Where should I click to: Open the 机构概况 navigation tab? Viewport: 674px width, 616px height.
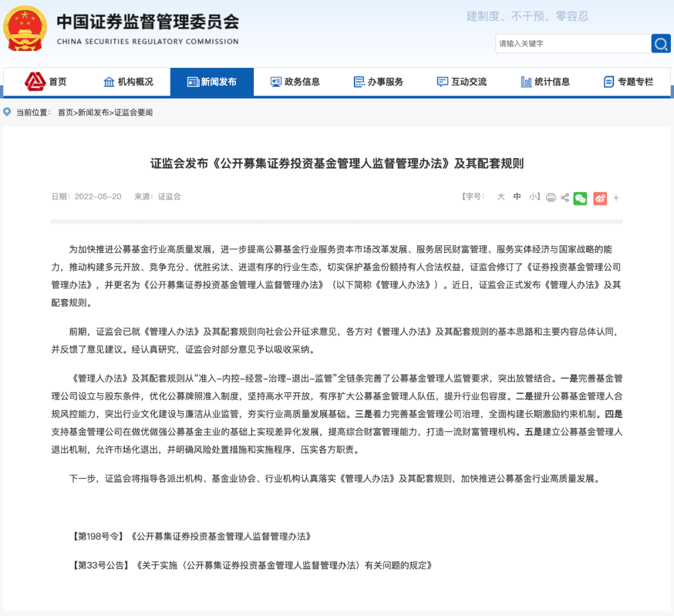[129, 82]
